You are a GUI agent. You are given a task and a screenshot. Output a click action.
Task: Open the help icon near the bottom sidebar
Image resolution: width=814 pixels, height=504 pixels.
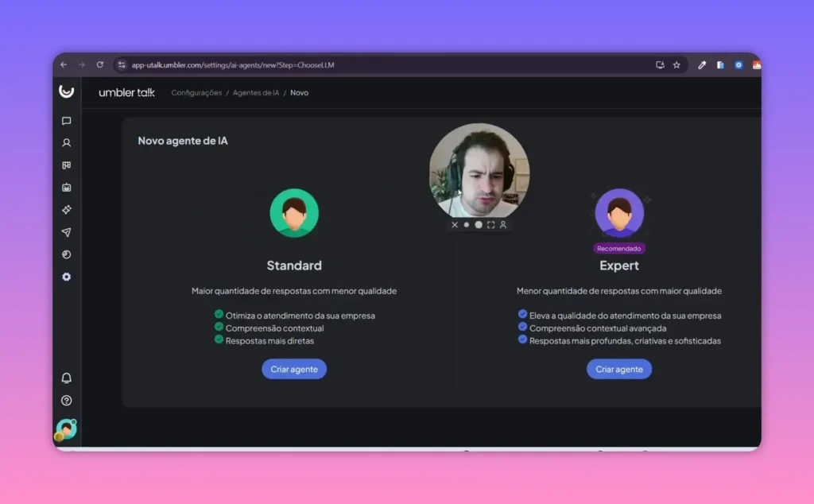[x=67, y=401]
